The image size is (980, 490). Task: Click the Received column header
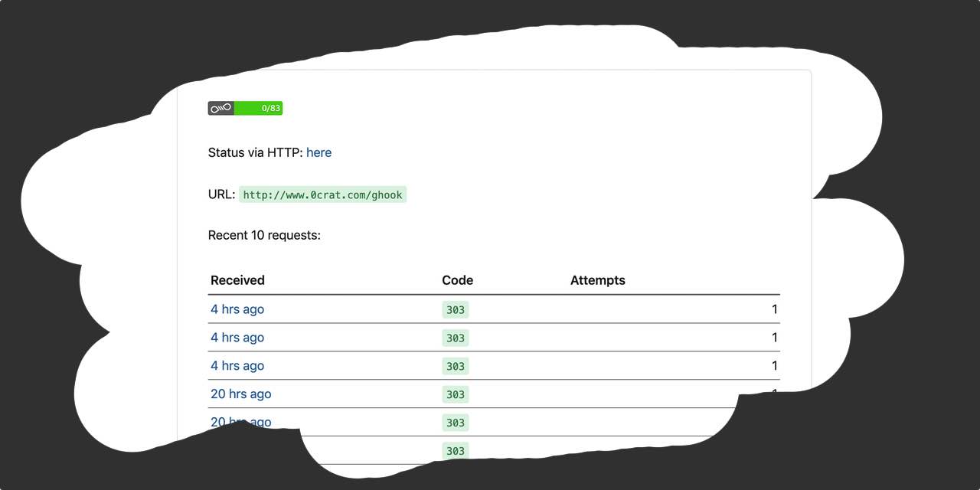(237, 280)
